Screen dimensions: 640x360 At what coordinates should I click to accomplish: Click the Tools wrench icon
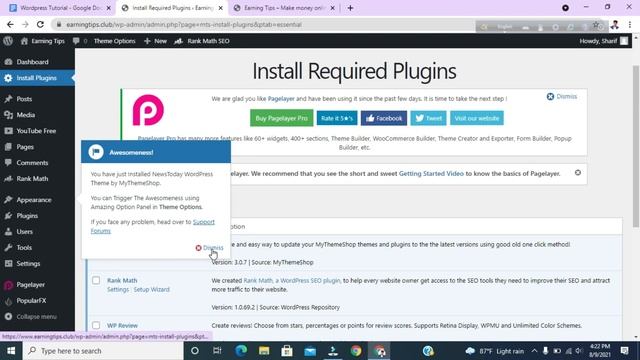pyautogui.click(x=8, y=247)
